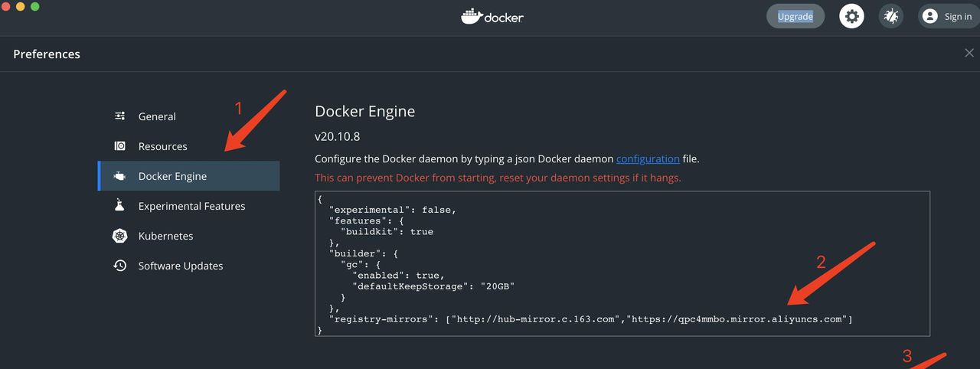Image resolution: width=980 pixels, height=369 pixels.
Task: Click the "buildkit": true line
Action: click(387, 231)
